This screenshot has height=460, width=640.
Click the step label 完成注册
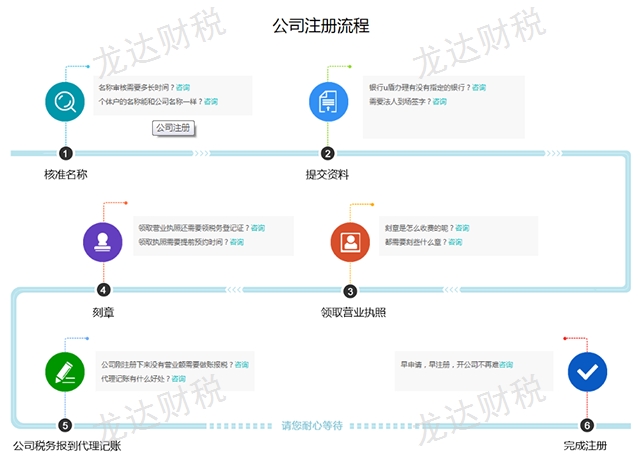click(585, 446)
